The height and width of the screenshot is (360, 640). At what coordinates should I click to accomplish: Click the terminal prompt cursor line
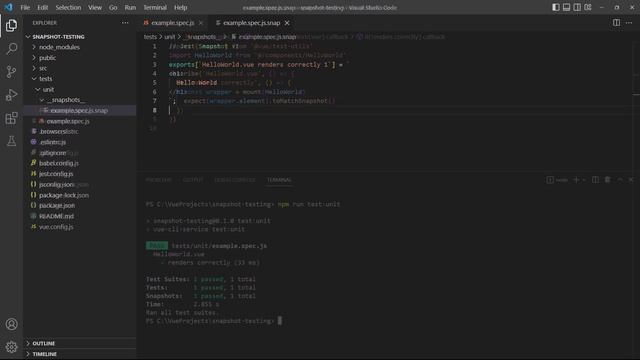pyautogui.click(x=214, y=321)
